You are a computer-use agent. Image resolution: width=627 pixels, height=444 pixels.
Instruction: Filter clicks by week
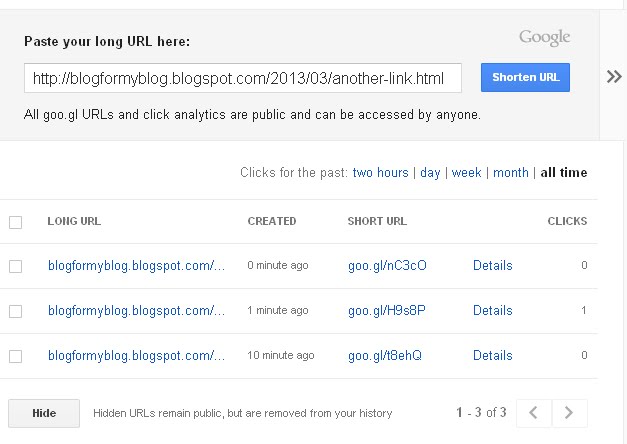466,173
